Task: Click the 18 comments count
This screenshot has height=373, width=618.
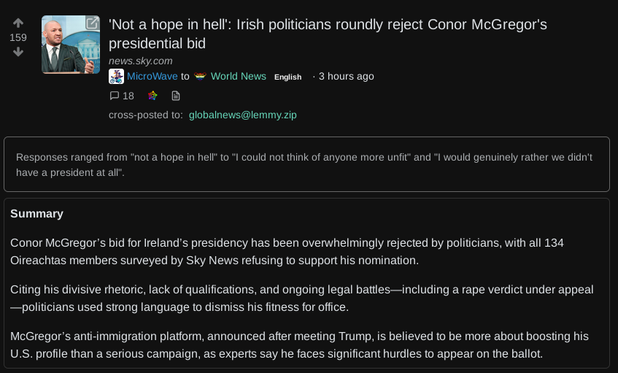Action: [128, 96]
